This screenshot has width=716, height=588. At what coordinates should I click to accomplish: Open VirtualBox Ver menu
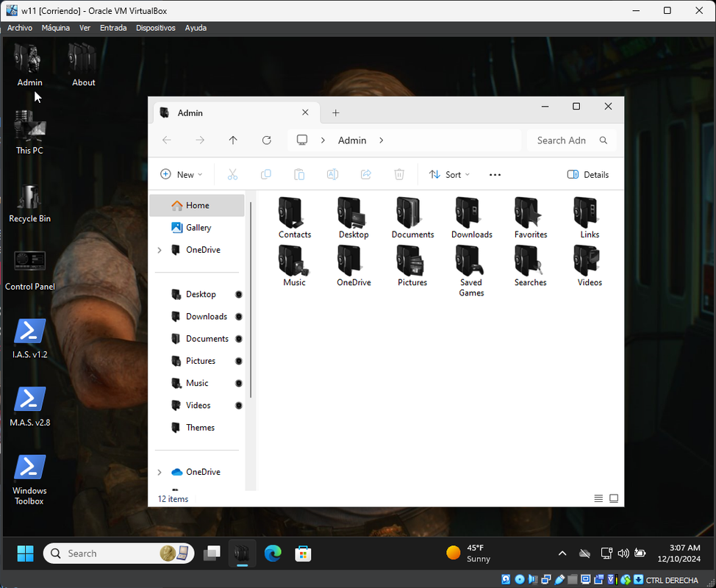[85, 28]
